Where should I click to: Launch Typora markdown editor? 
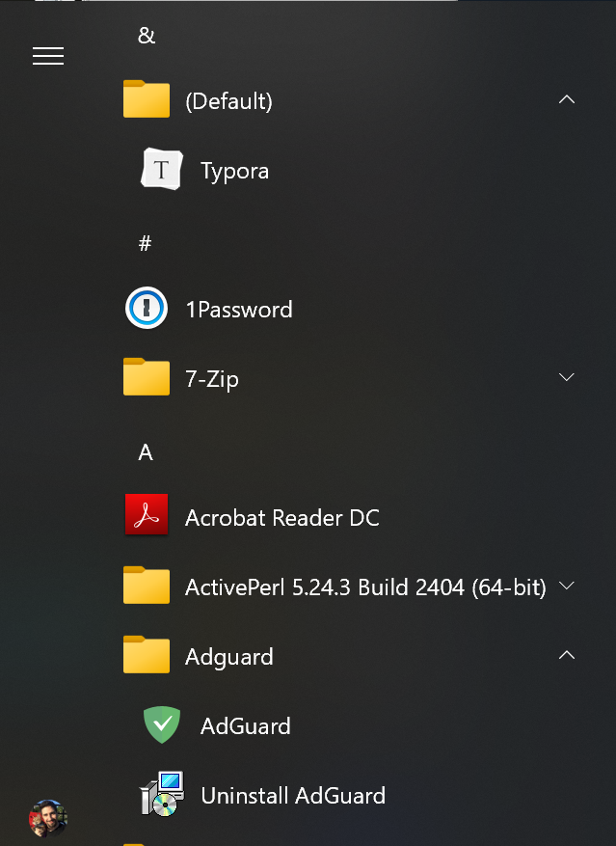tap(234, 170)
